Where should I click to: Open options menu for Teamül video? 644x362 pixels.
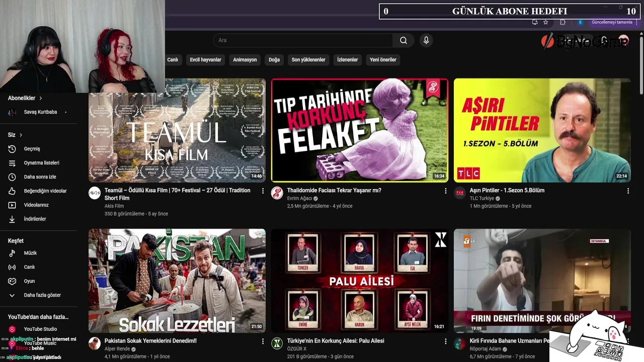(263, 191)
